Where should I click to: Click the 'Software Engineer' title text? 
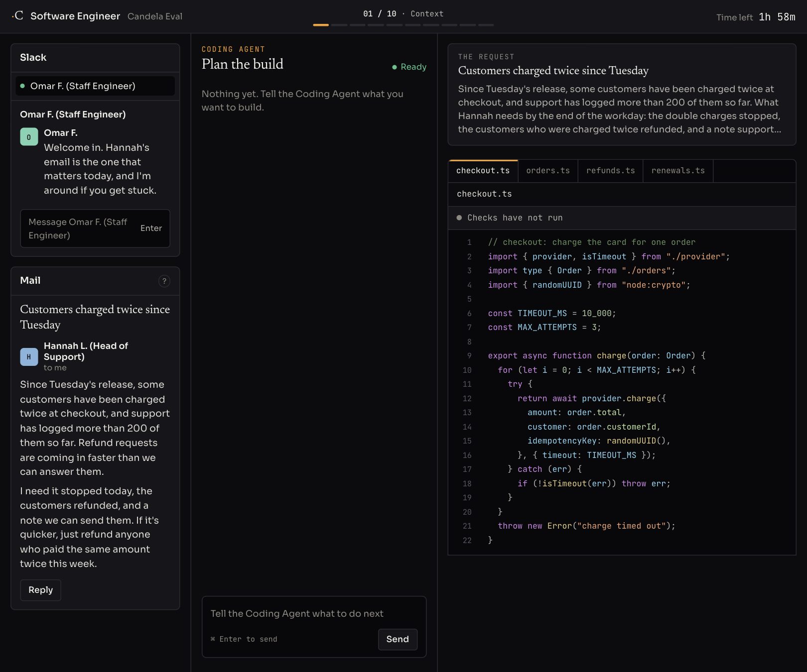tap(75, 16)
